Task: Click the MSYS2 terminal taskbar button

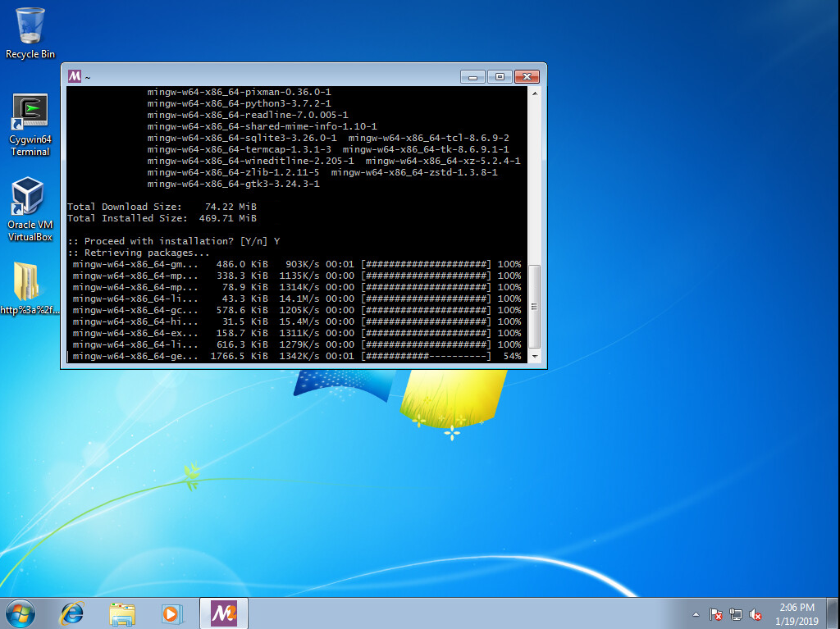Action: click(223, 613)
